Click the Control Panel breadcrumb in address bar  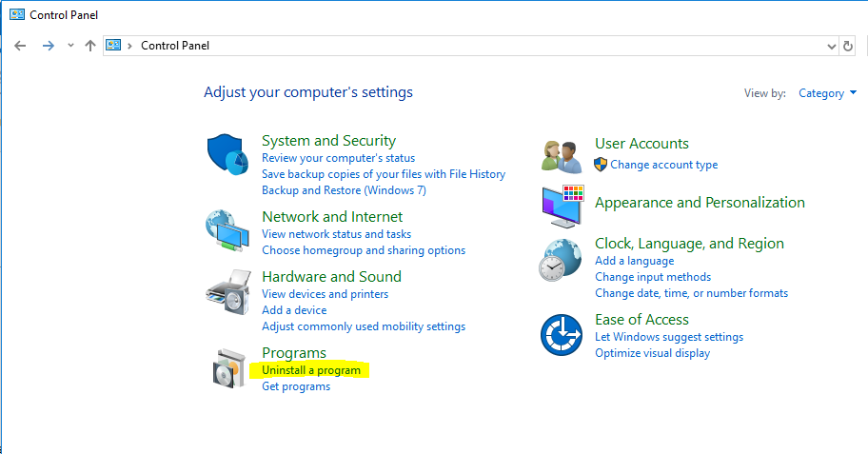[x=175, y=46]
